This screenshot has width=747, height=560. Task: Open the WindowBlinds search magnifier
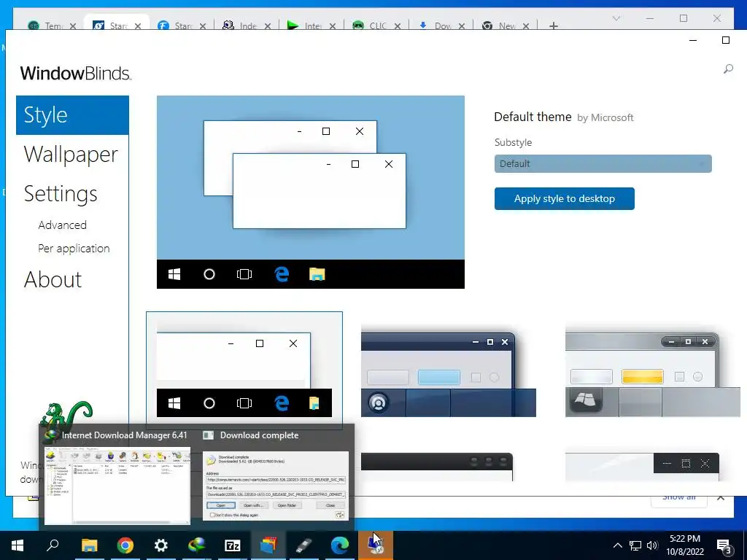(728, 69)
